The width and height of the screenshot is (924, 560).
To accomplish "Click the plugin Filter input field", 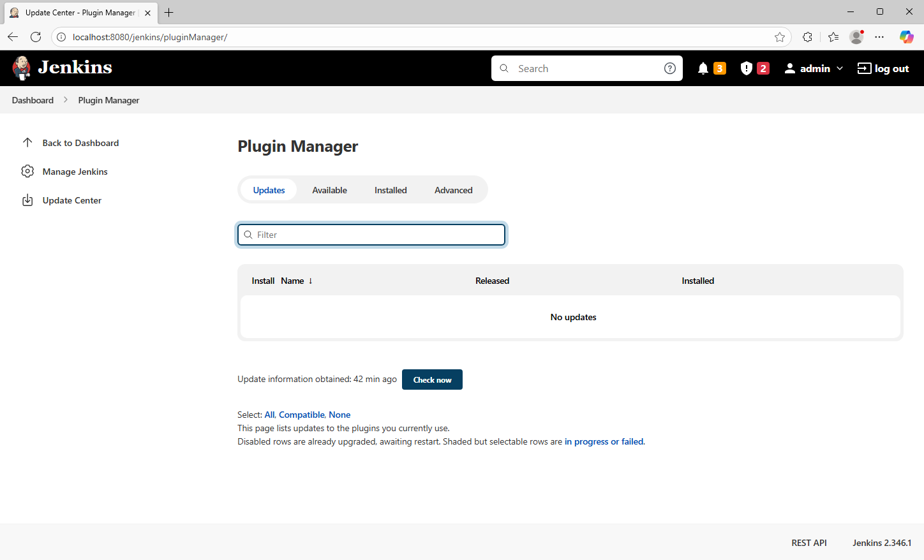I will click(x=371, y=235).
